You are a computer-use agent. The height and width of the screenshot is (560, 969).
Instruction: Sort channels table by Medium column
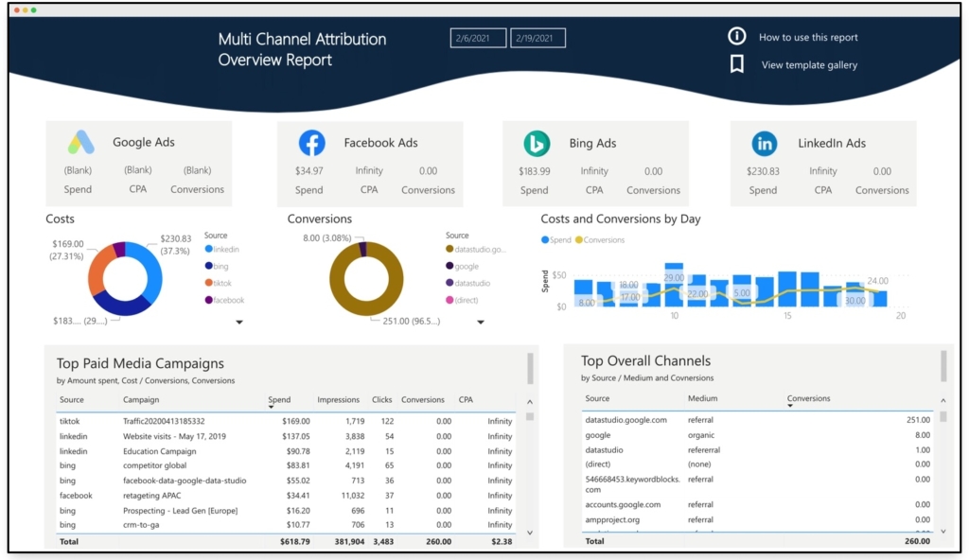click(x=703, y=398)
